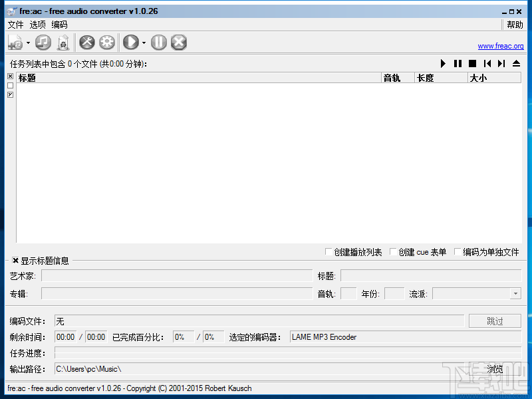Open the Add files tool

15,42
